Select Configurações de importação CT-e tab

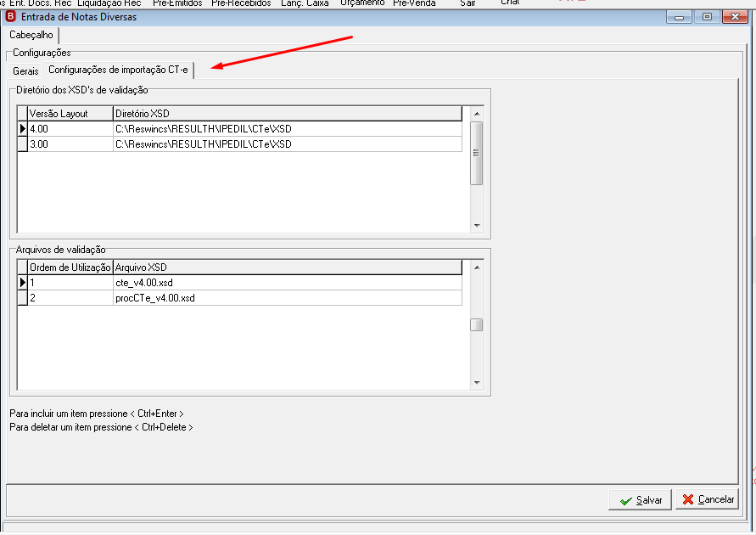pos(118,70)
